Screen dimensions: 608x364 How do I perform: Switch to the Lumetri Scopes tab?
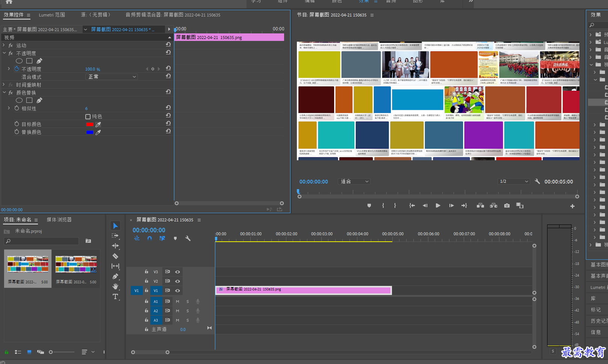[x=52, y=15]
